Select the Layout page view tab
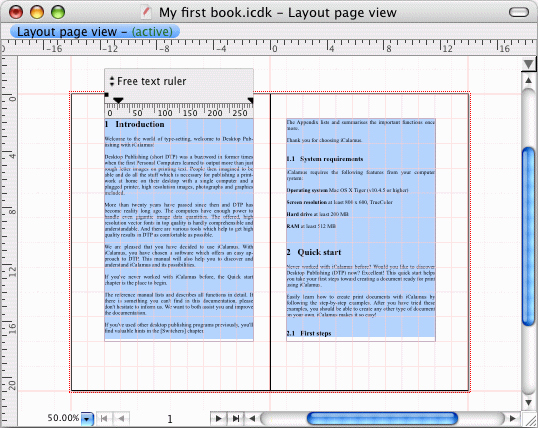The width and height of the screenshot is (538, 428). pos(95,32)
